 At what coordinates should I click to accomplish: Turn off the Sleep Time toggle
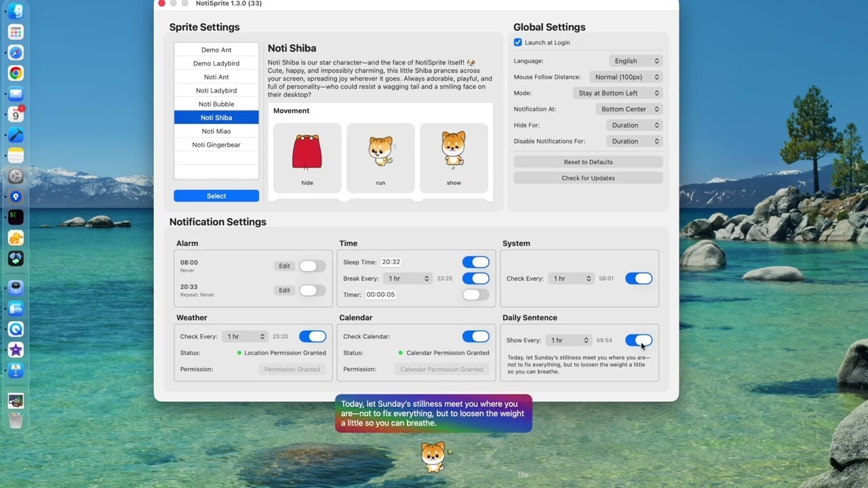475,262
